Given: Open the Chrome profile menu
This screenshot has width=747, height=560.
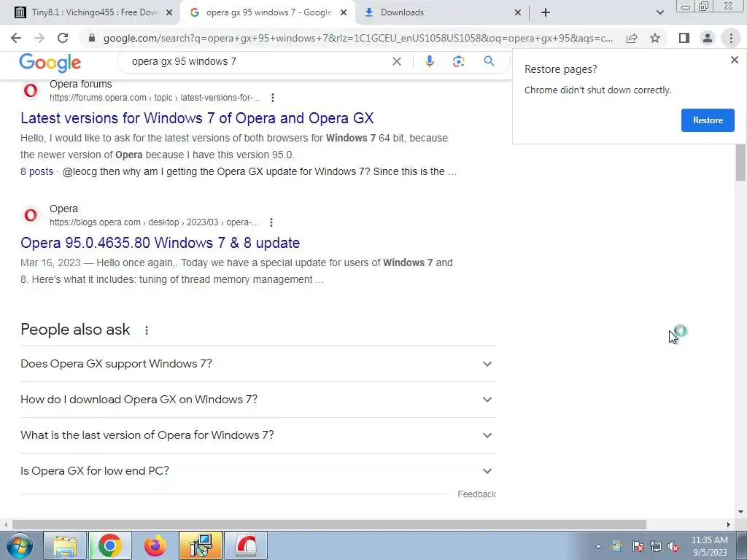Looking at the screenshot, I should click(x=708, y=38).
